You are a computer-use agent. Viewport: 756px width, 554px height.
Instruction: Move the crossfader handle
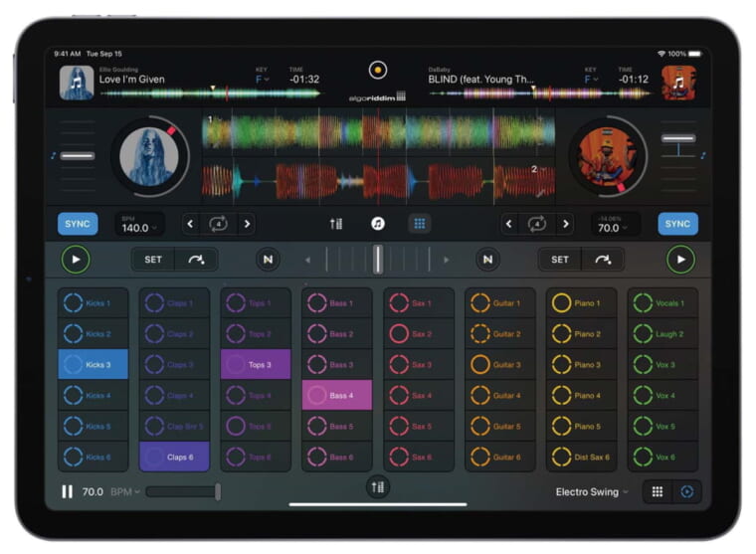pos(378,260)
